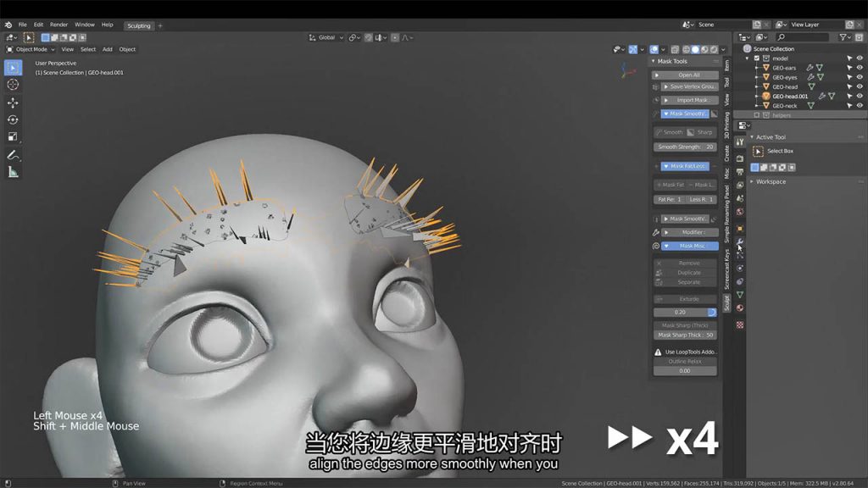Open the Object Mode dropdown

point(31,49)
